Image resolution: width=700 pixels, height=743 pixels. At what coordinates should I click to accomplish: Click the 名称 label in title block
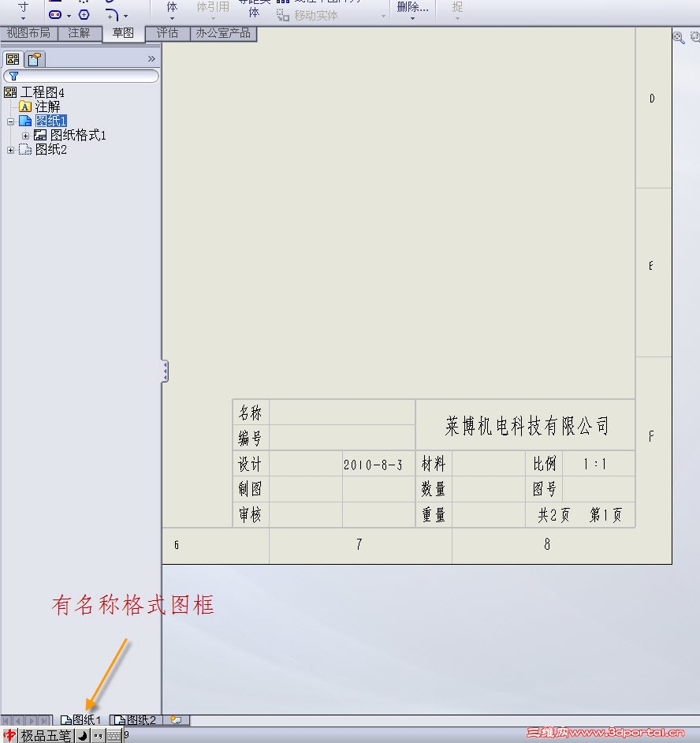(x=250, y=413)
